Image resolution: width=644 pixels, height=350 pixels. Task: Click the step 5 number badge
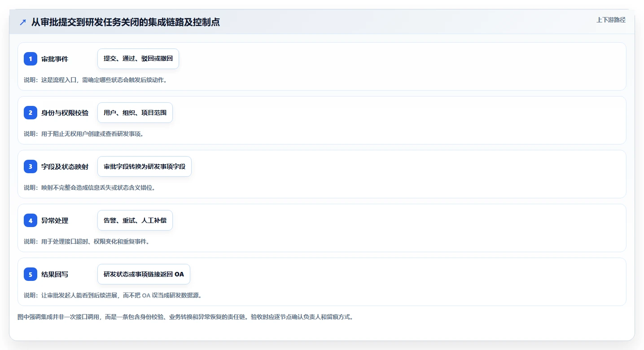[31, 274]
